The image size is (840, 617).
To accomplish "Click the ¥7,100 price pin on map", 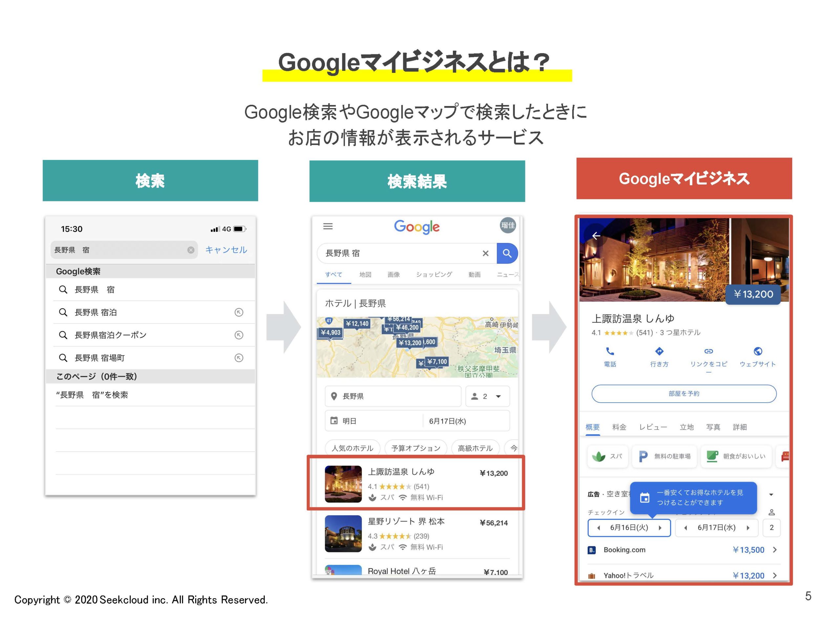I will click(x=437, y=362).
